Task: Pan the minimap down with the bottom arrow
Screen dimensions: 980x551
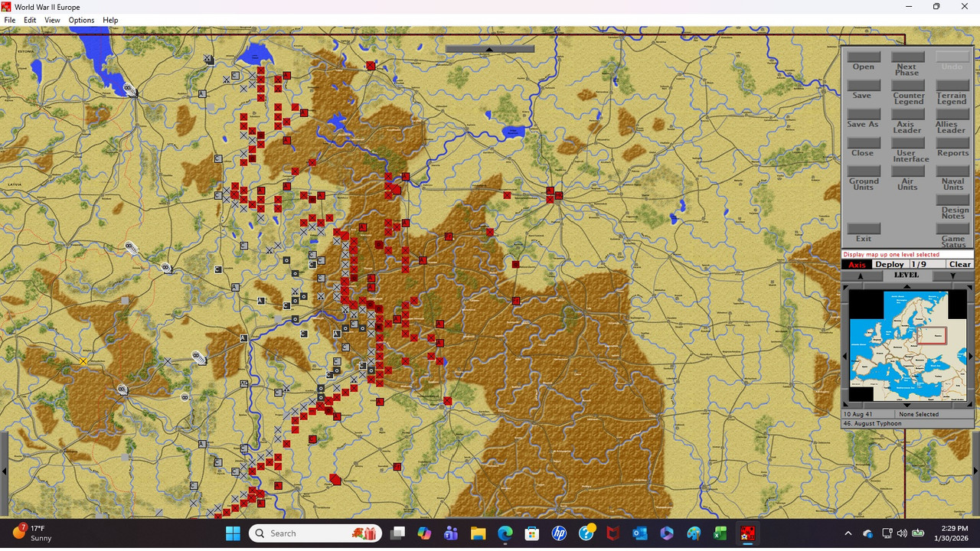Action: coord(907,405)
